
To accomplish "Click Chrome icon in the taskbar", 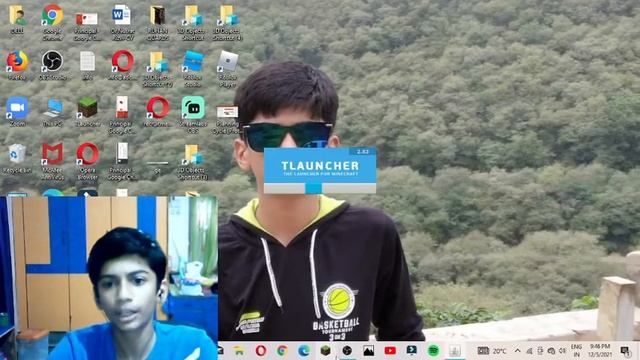I will 282,351.
